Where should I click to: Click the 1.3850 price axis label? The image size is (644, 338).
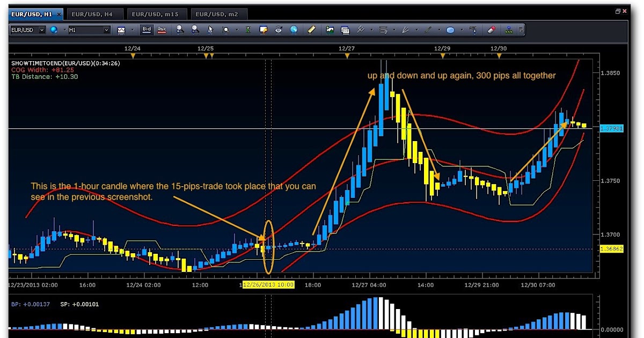[x=611, y=73]
